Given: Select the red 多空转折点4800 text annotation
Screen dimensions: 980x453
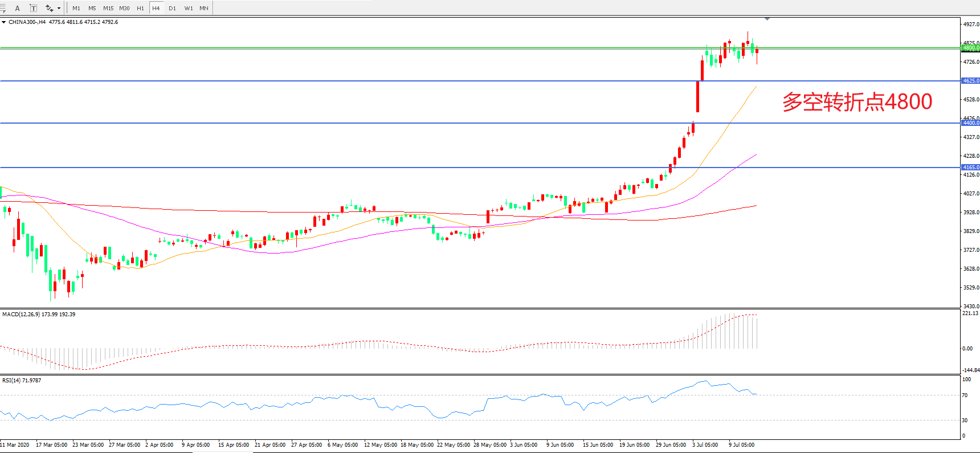Looking at the screenshot, I should click(x=856, y=102).
